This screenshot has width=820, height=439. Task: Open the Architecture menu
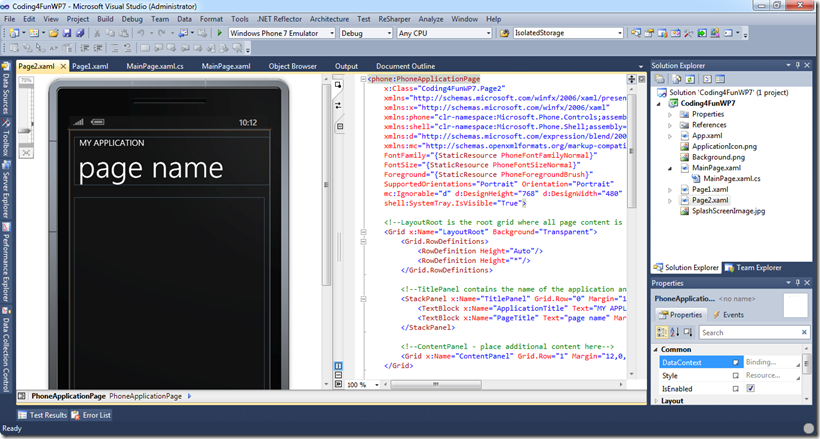click(329, 19)
